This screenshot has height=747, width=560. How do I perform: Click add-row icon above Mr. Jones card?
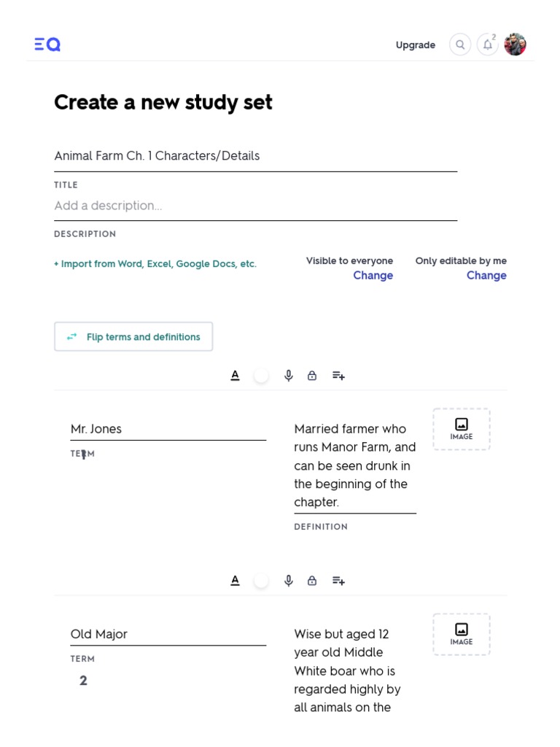[x=338, y=376]
